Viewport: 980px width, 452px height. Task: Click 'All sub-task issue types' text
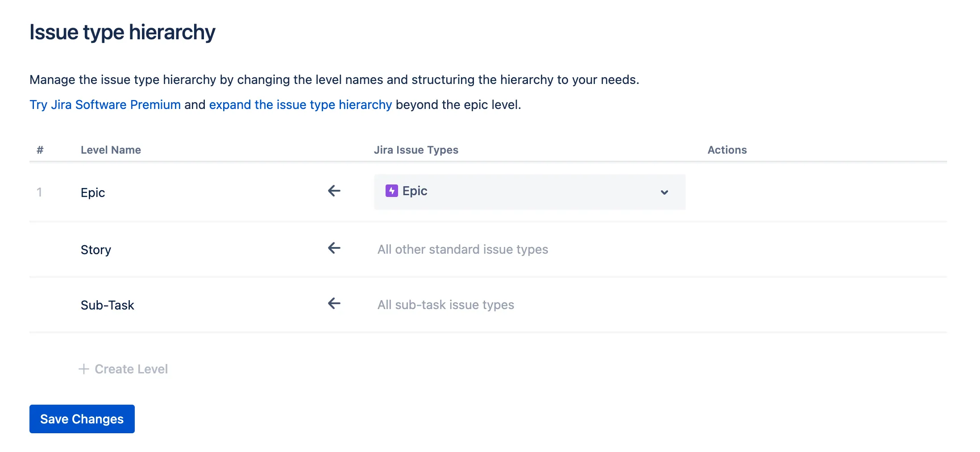click(x=446, y=305)
